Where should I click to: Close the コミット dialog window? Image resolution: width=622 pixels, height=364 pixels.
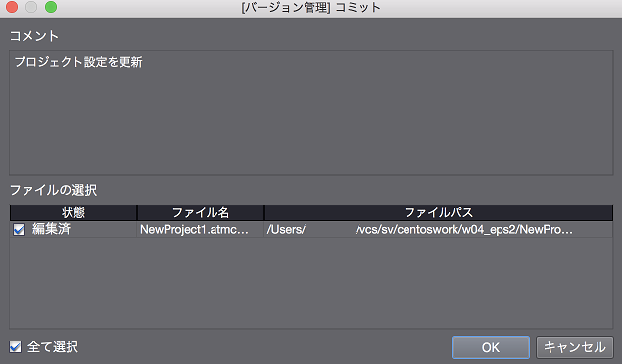pos(12,7)
